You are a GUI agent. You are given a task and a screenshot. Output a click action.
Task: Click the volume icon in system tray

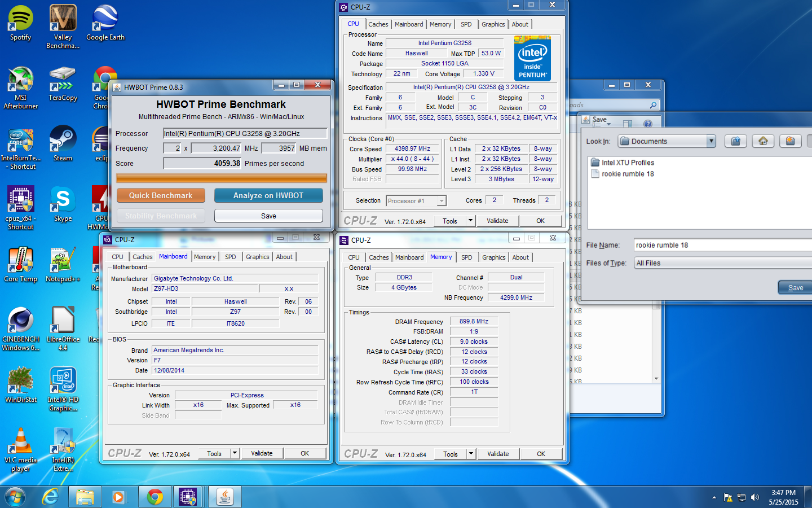755,497
